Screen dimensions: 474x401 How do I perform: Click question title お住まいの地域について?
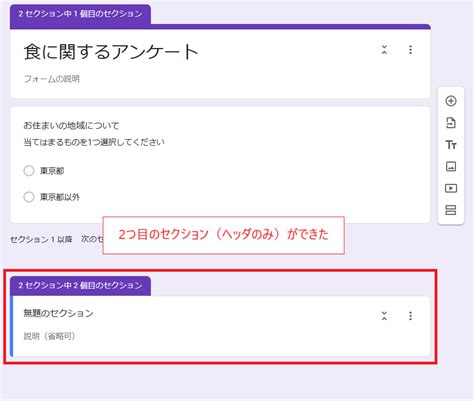(71, 126)
